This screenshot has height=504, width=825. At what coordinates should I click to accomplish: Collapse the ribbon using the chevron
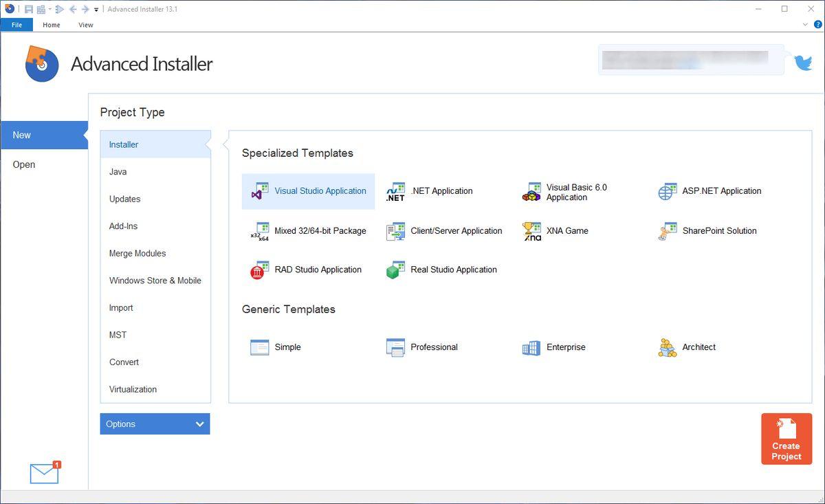(x=806, y=25)
